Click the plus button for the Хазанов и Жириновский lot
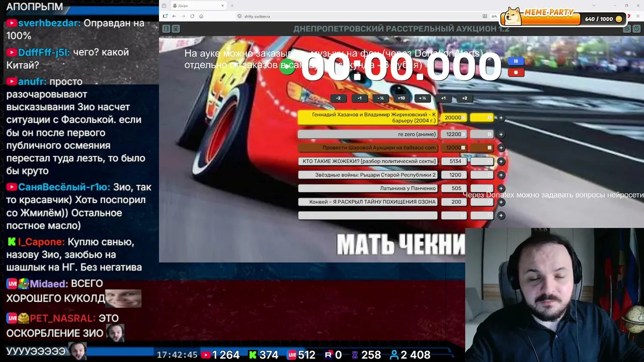The image size is (644, 362). [501, 118]
